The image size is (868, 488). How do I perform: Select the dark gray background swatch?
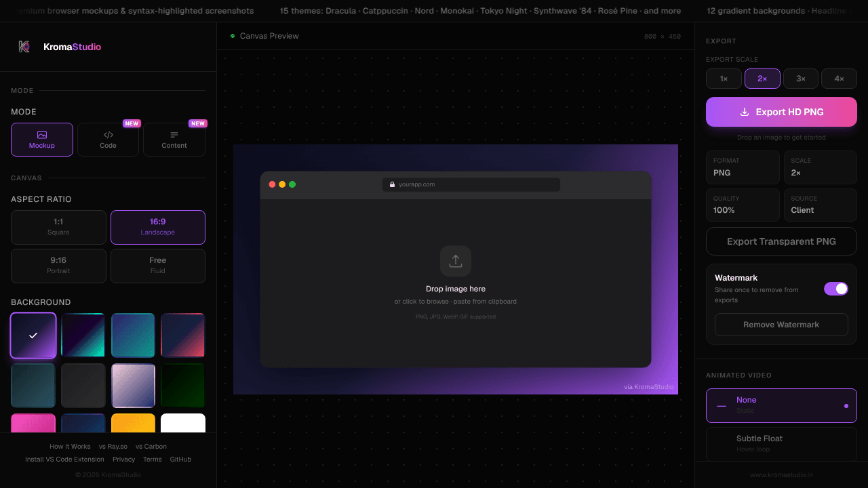coord(83,386)
